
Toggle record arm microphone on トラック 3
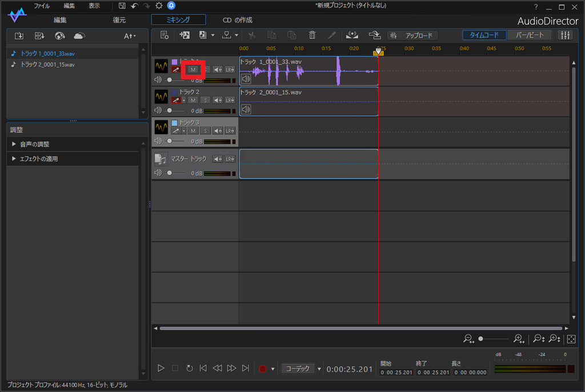176,131
